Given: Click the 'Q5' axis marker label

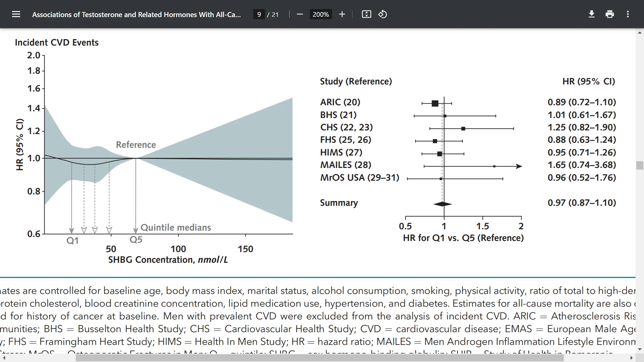Looking at the screenshot, I should tap(136, 240).
